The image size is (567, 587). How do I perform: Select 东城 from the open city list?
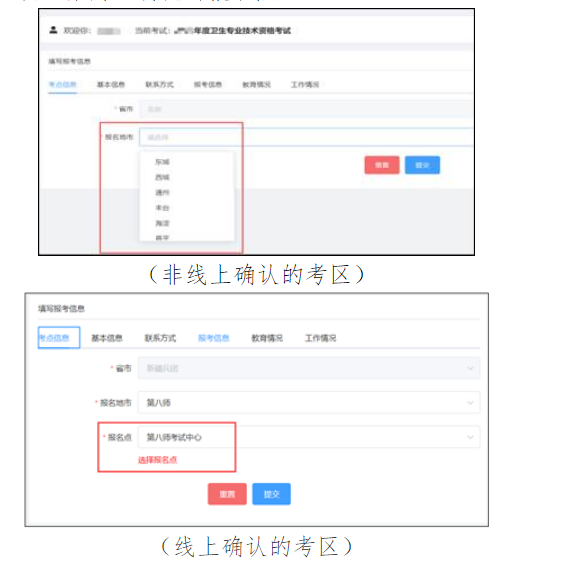162,162
